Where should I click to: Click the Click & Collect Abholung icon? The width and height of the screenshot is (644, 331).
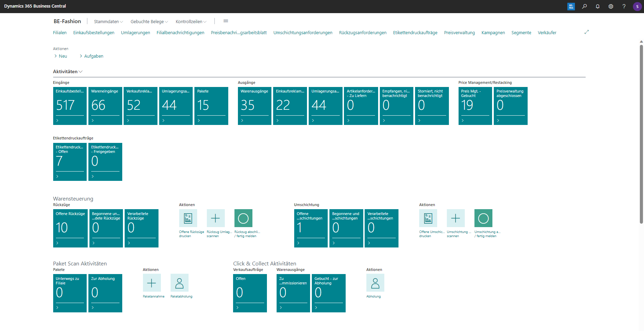click(375, 283)
